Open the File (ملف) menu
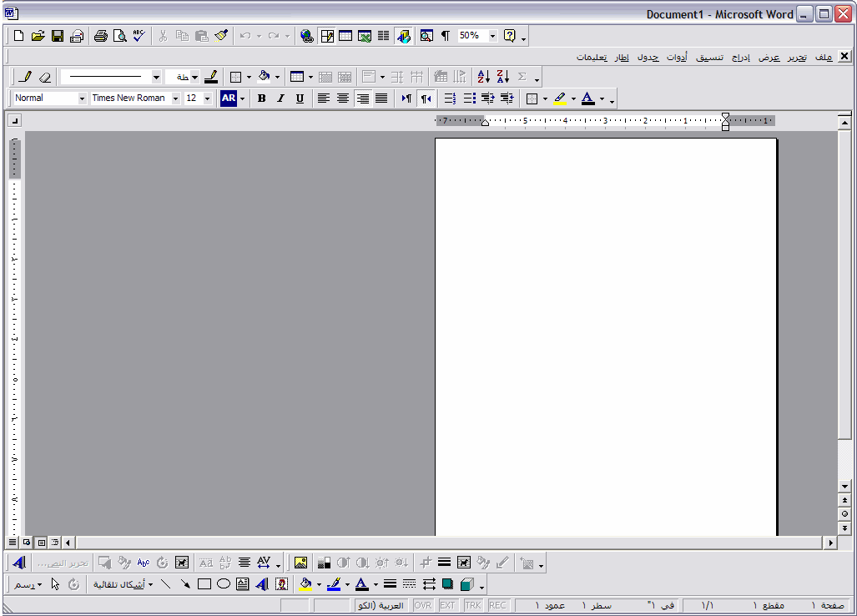The image size is (857, 616). click(x=824, y=57)
